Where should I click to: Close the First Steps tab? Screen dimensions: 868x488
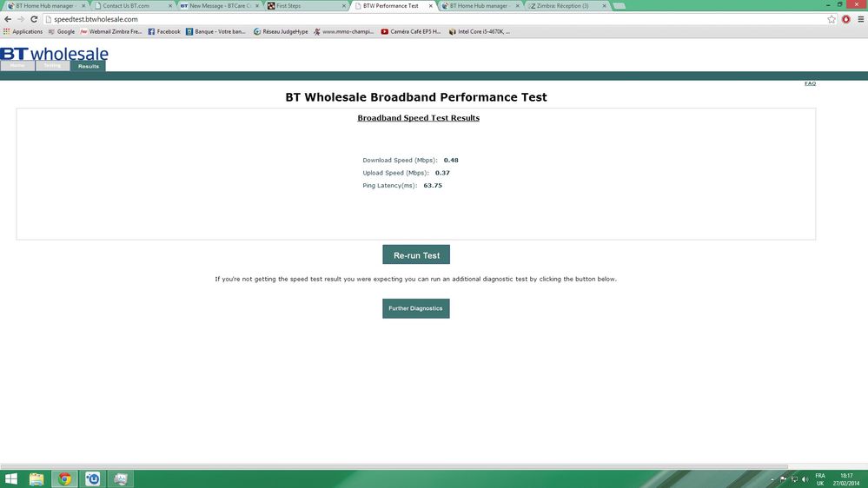point(344,5)
